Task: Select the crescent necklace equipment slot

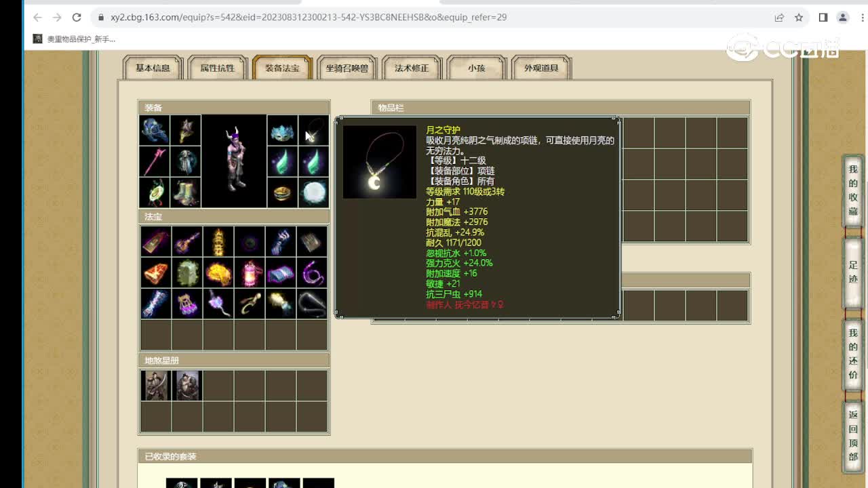Action: coord(313,130)
